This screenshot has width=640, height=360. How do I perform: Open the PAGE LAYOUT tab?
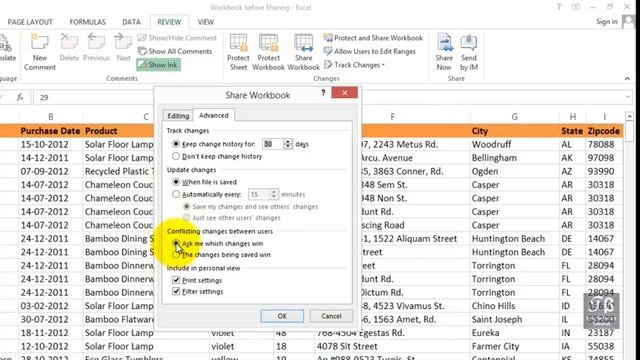(x=30, y=22)
